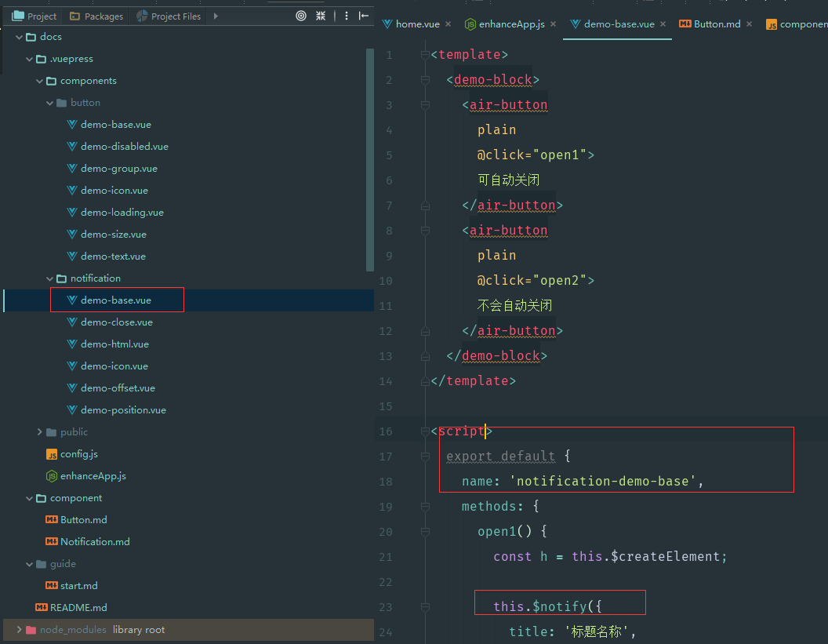Open demo-position.vue file
Screen dimensions: 828x644
123,410
